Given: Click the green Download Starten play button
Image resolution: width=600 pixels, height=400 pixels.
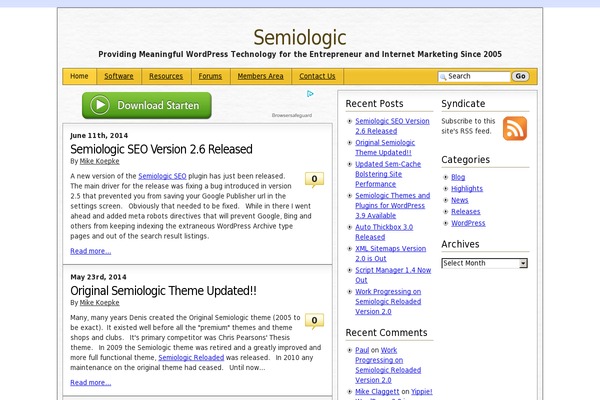Looking at the screenshot, I should (x=146, y=105).
